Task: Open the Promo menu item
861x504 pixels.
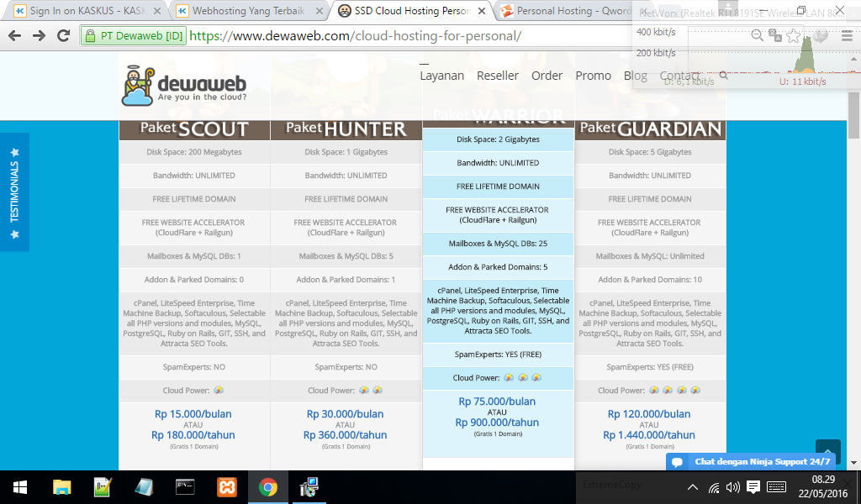Action: [593, 76]
